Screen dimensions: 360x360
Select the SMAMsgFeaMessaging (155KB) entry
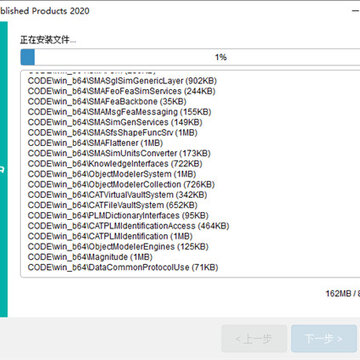[x=119, y=112]
